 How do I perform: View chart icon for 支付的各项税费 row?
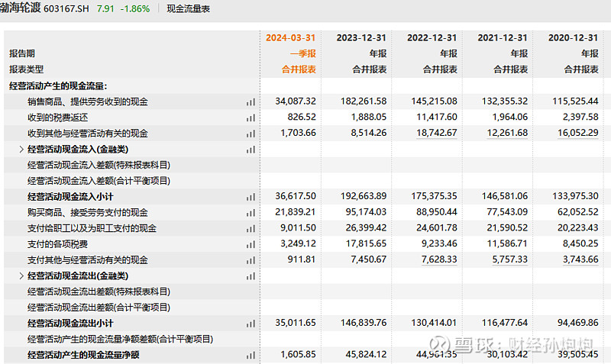coord(251,244)
